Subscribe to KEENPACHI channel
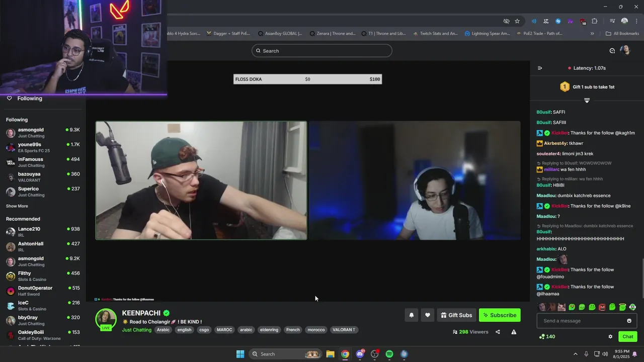644x362 pixels. coord(500,315)
